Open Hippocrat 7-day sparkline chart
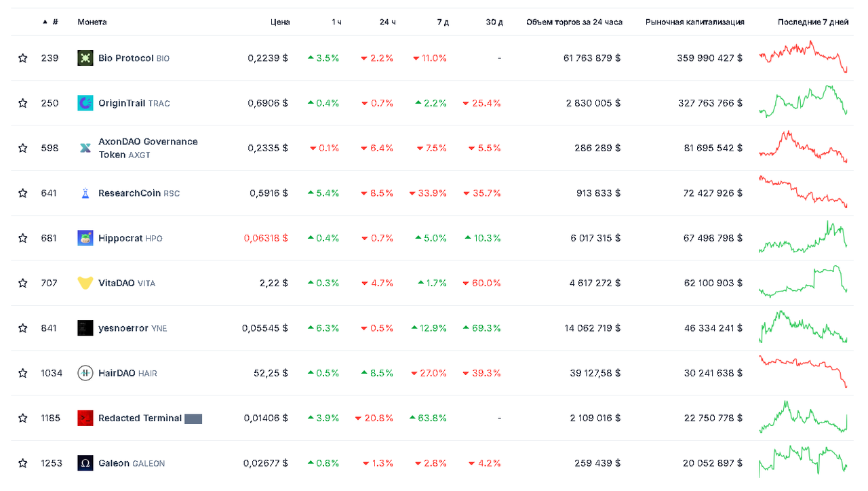 pyautogui.click(x=803, y=237)
